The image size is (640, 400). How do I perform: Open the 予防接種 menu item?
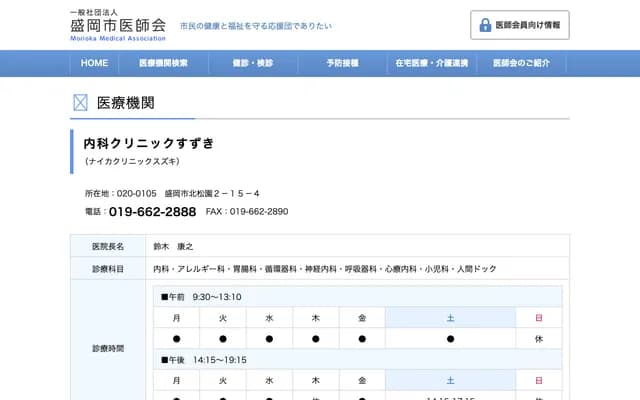pyautogui.click(x=342, y=63)
